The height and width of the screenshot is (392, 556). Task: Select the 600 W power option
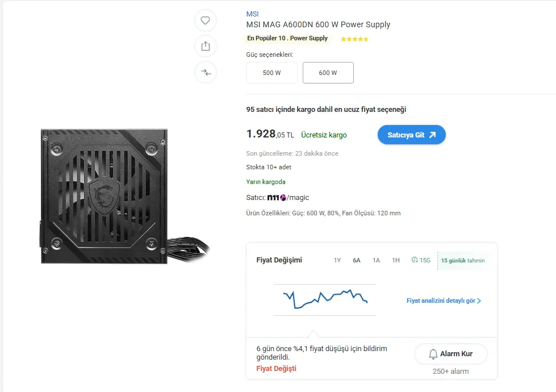[x=328, y=73]
